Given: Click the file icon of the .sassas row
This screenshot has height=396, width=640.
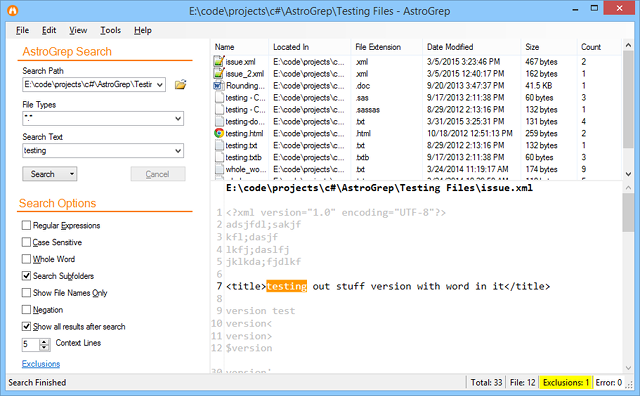Looking at the screenshot, I should coord(219,109).
